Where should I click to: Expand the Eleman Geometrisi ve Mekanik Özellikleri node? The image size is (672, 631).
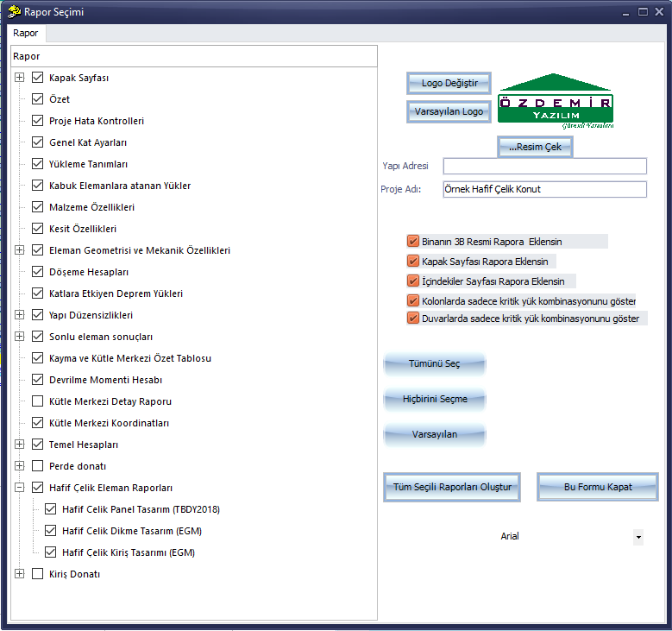point(19,250)
